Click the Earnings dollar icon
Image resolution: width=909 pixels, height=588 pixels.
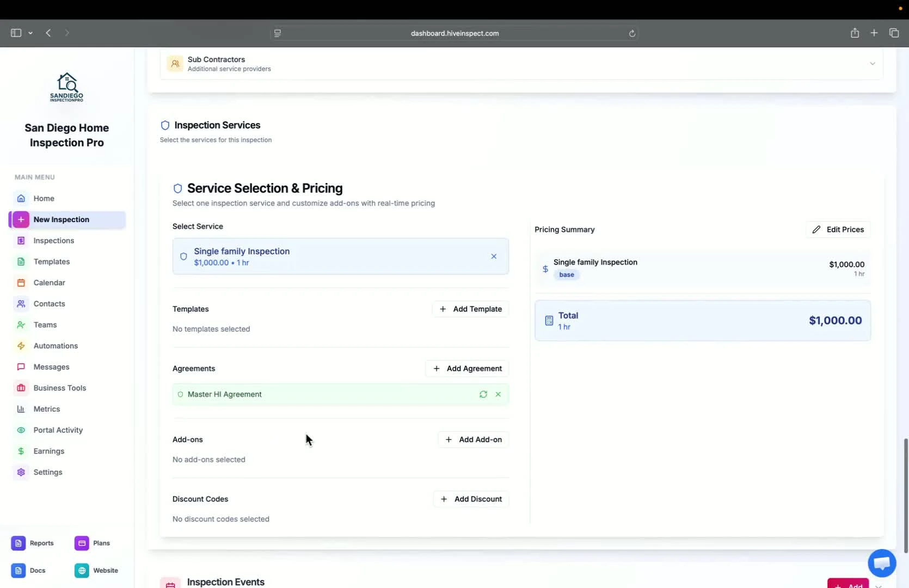pyautogui.click(x=21, y=451)
